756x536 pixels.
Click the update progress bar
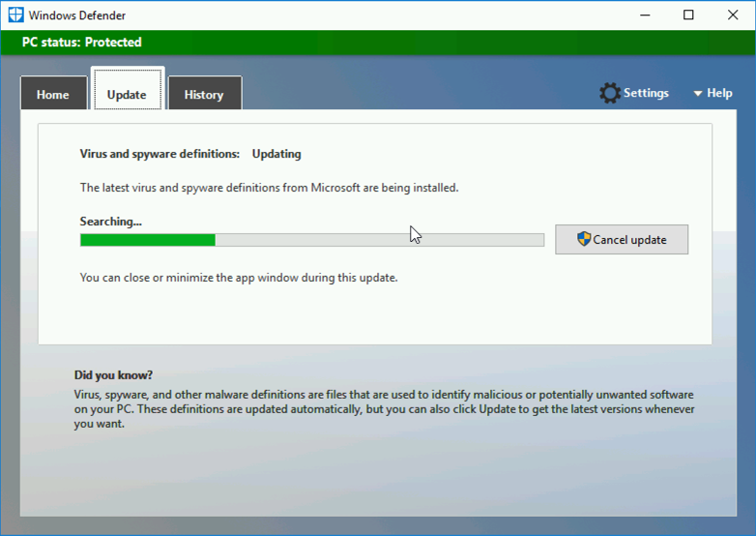click(312, 240)
